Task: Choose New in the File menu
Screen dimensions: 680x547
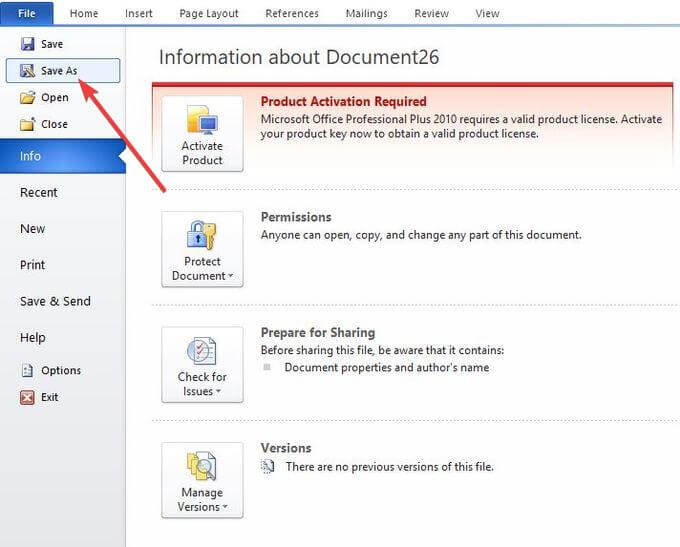Action: click(x=33, y=229)
